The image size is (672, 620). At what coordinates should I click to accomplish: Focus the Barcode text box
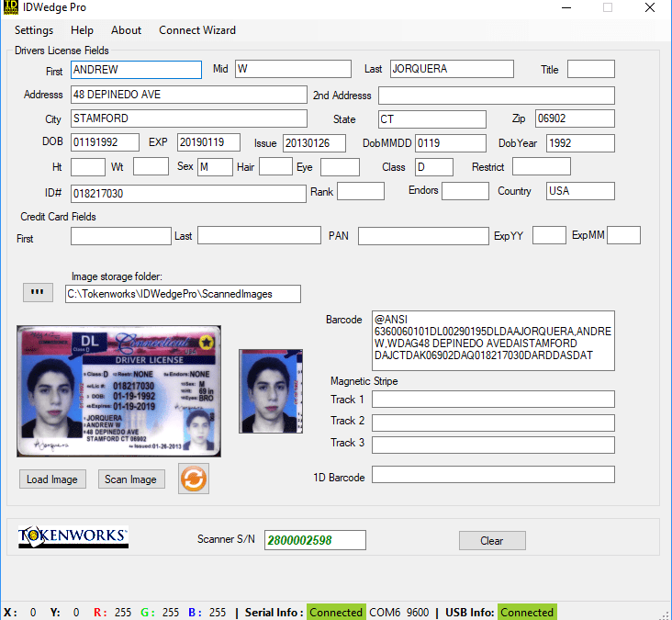point(493,341)
